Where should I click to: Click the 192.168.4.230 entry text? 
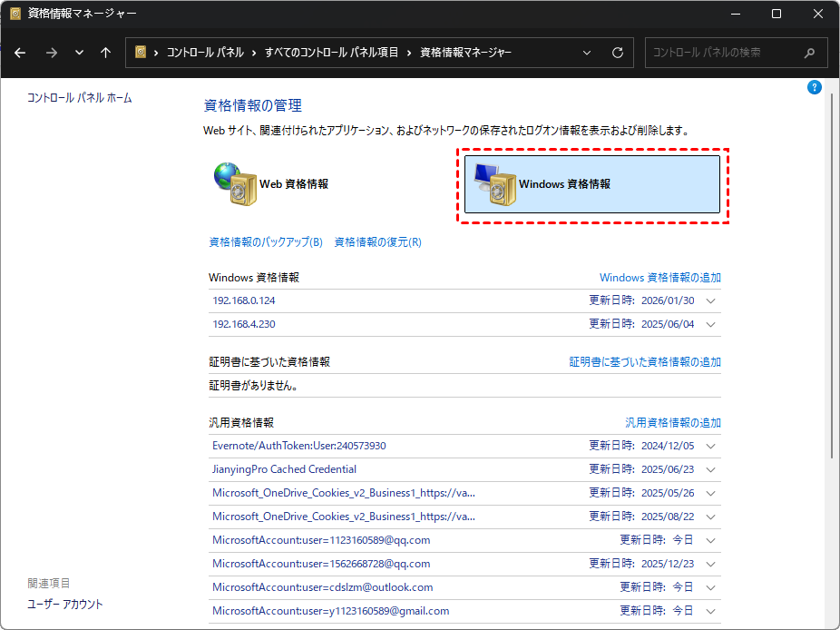click(x=244, y=324)
